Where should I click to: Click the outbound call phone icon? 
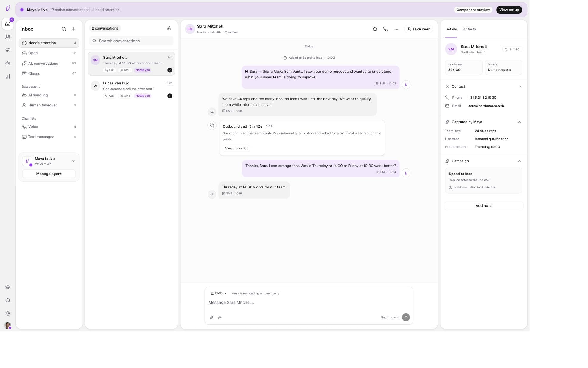(x=212, y=126)
